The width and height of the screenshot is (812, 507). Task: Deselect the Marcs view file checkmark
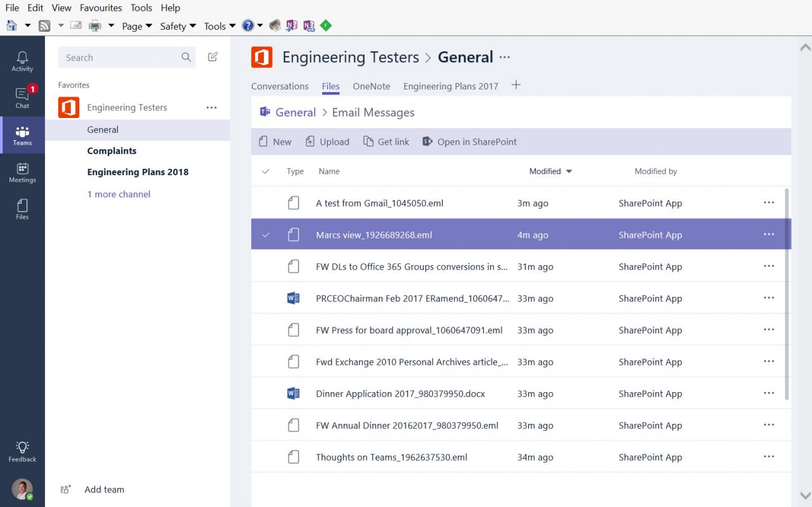click(x=266, y=235)
